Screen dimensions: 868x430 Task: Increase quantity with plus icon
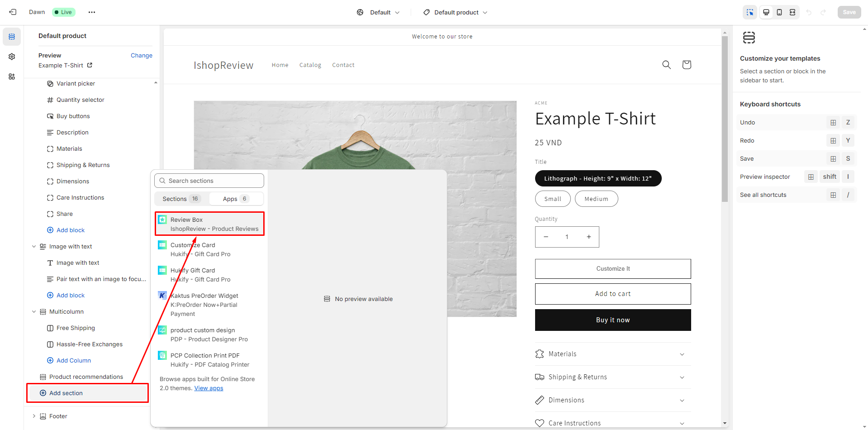tap(589, 237)
